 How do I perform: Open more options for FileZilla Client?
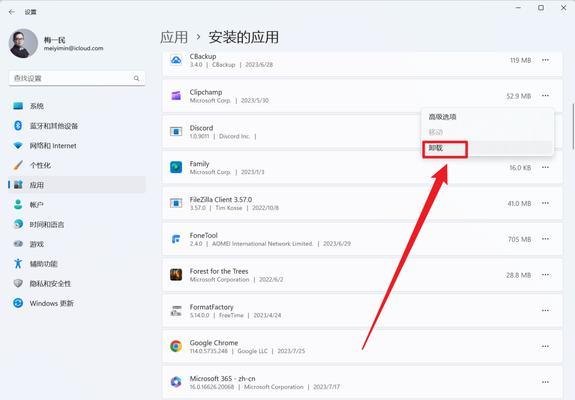[545, 203]
